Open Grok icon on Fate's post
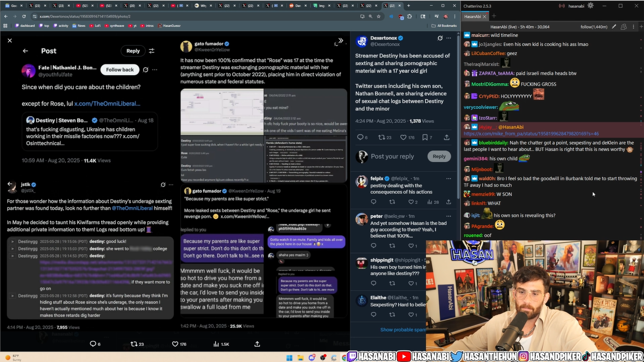The width and height of the screenshot is (644, 362). pos(145,70)
